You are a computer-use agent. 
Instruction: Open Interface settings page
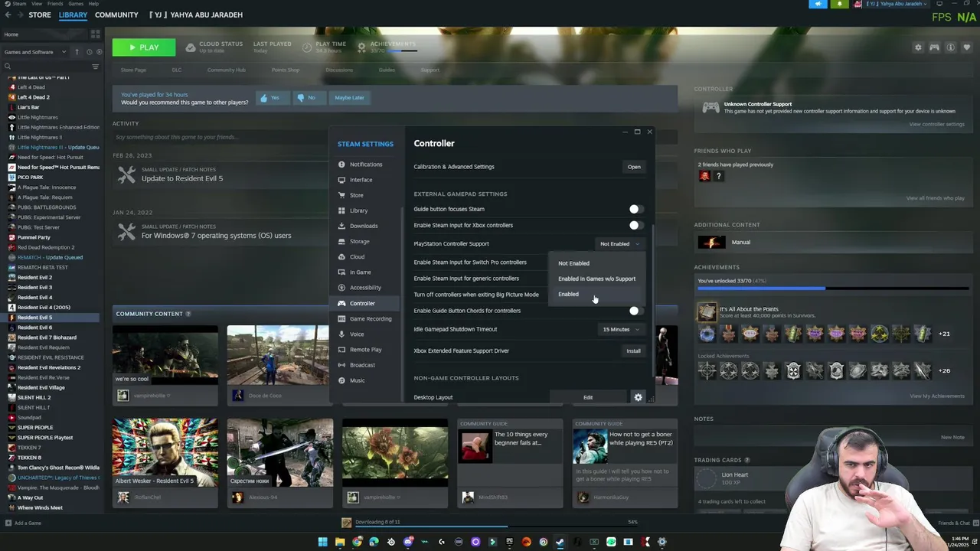[x=361, y=180]
